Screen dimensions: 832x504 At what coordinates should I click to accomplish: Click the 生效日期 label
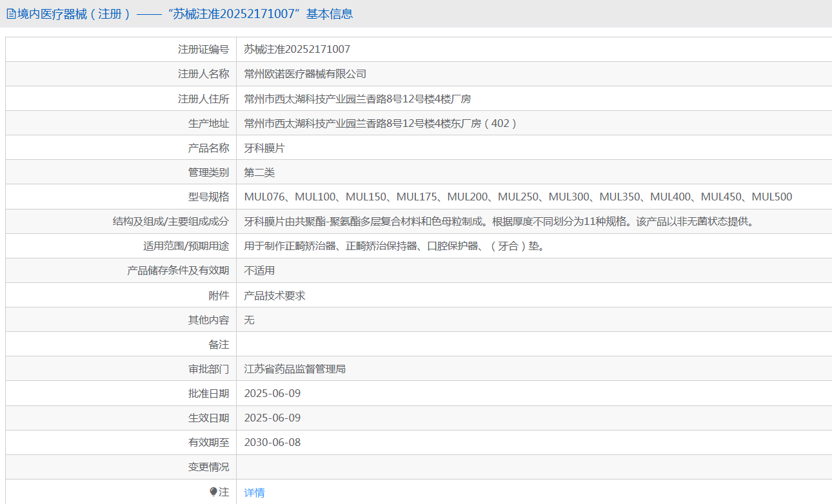coord(208,418)
